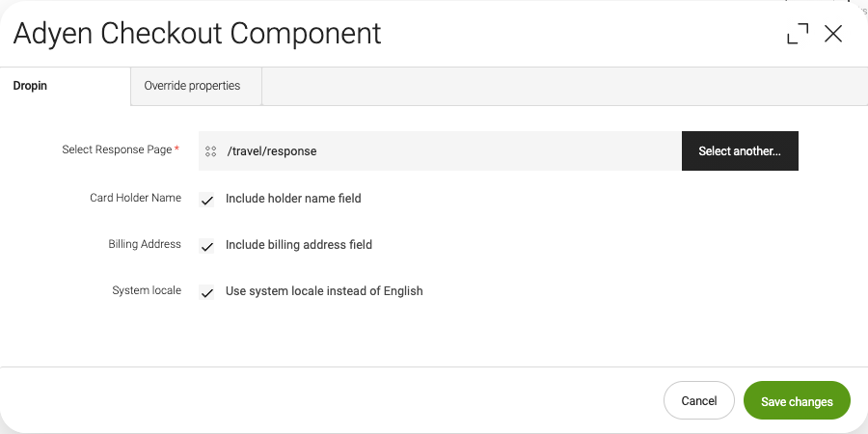The image size is (868, 434).
Task: Close the dialog with the X icon
Action: coord(833,35)
